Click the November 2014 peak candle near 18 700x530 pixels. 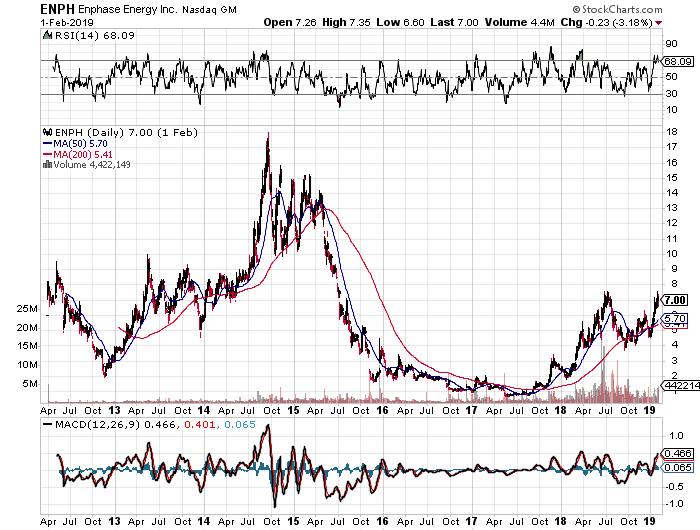click(268, 152)
